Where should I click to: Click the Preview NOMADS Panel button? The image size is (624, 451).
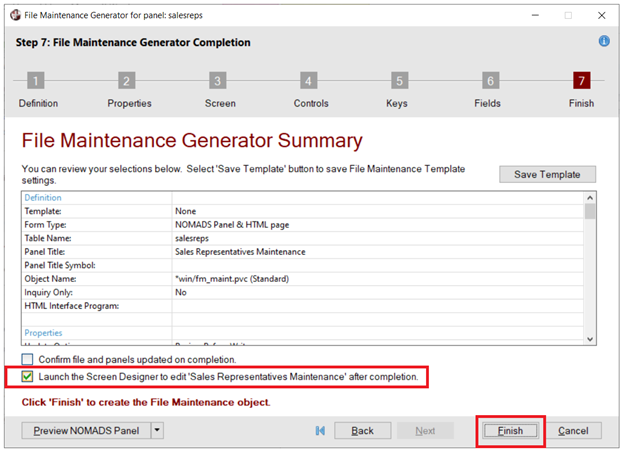tap(85, 430)
